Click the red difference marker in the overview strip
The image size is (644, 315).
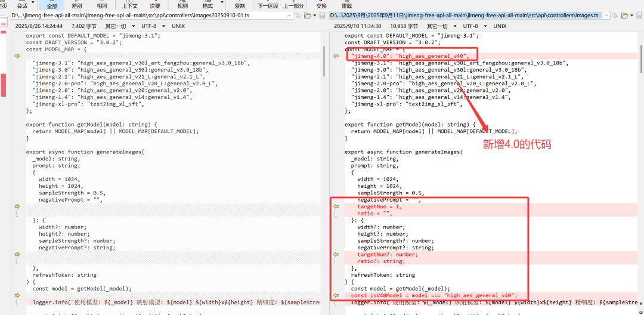click(3, 78)
